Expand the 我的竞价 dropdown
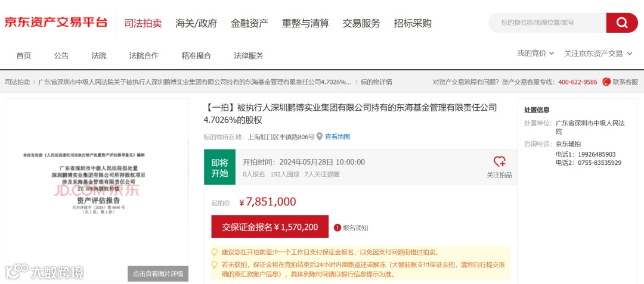The height and width of the screenshot is (284, 644). coord(535,53)
